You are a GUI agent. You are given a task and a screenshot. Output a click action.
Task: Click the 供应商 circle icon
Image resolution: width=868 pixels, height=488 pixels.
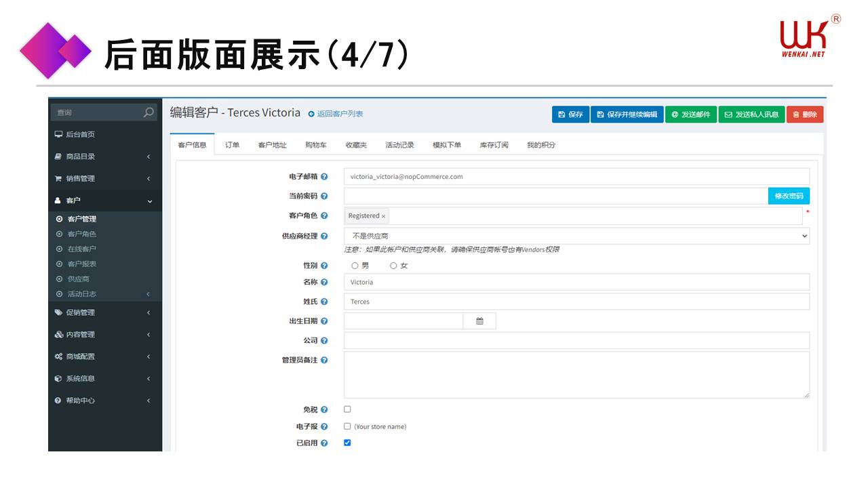coord(60,279)
